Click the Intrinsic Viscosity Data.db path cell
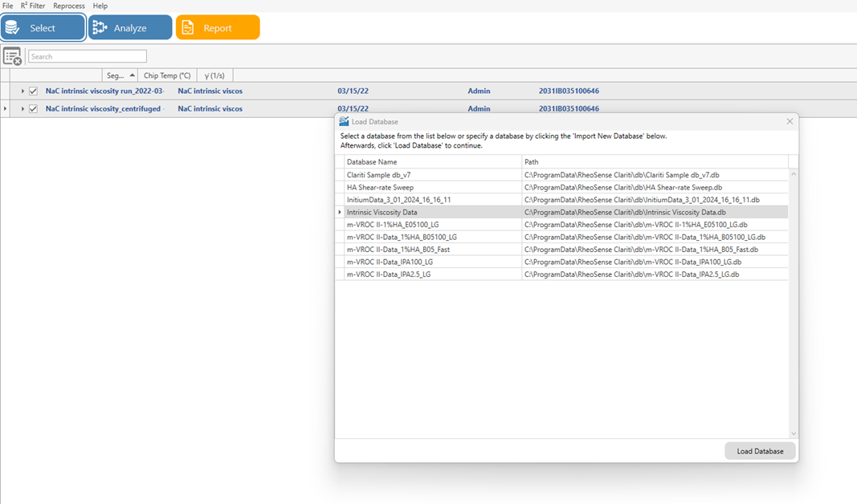This screenshot has height=504, width=857. (655, 213)
